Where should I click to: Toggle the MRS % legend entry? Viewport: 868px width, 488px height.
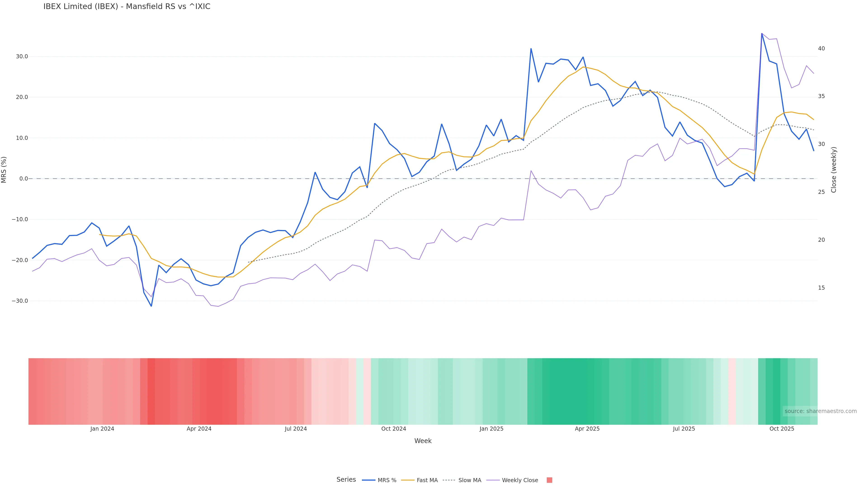(x=387, y=480)
